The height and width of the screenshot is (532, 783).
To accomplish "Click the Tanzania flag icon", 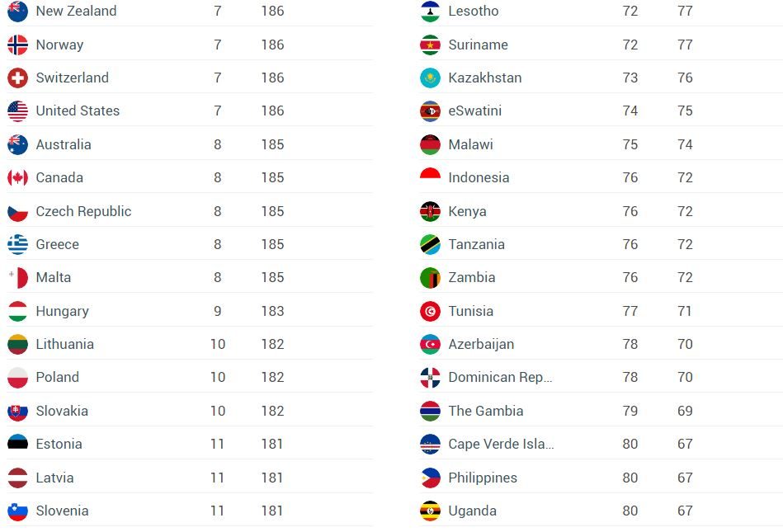I will pos(430,244).
